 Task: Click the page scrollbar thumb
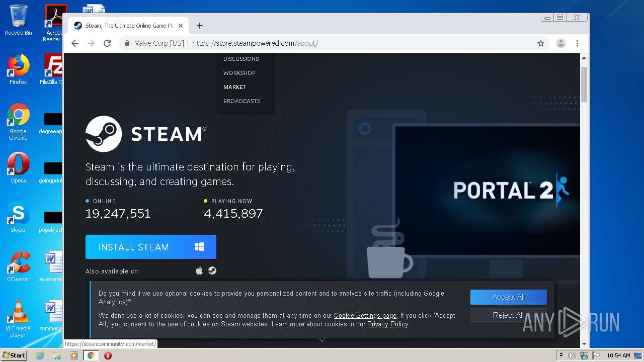[584, 84]
